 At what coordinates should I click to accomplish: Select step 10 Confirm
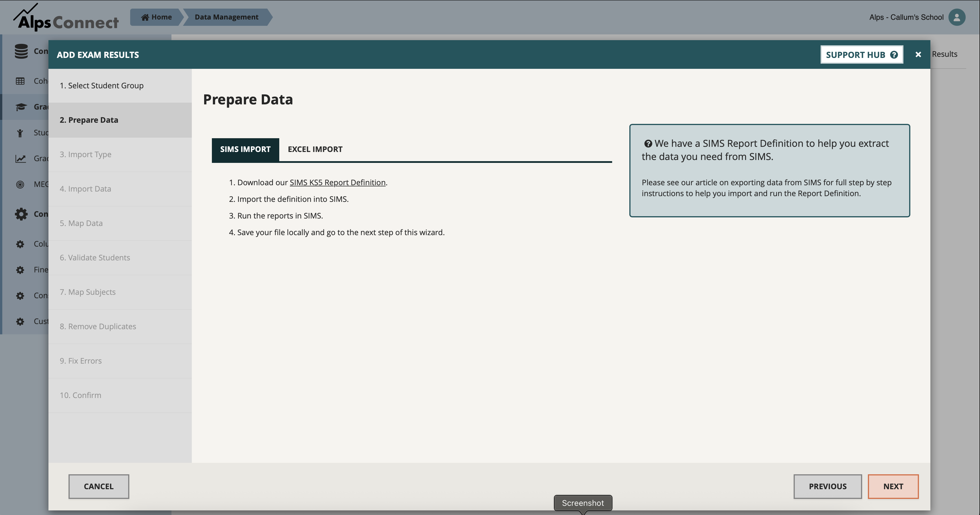pyautogui.click(x=120, y=395)
